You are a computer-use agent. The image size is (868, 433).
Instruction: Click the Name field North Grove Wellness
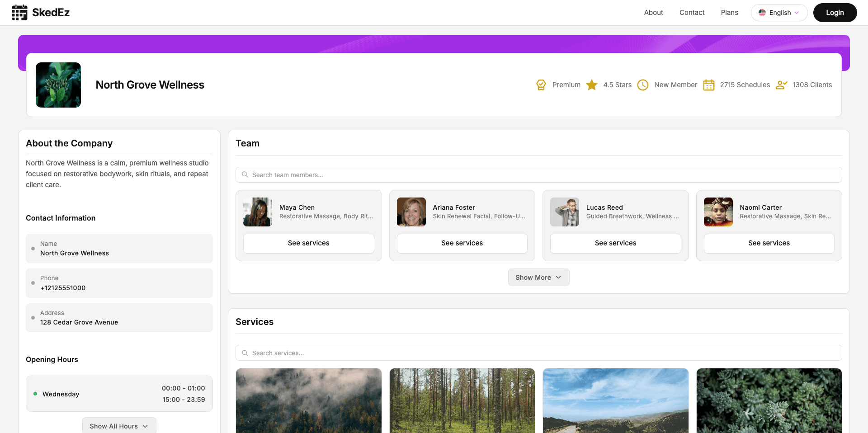tap(119, 249)
